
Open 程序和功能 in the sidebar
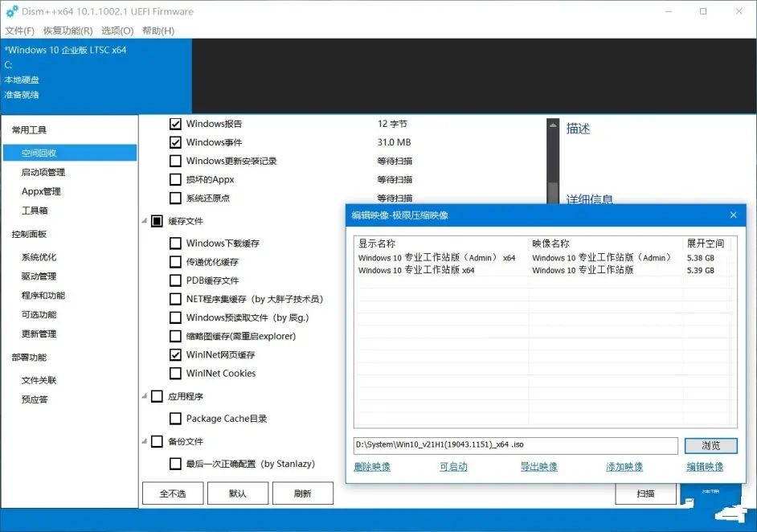(x=43, y=295)
